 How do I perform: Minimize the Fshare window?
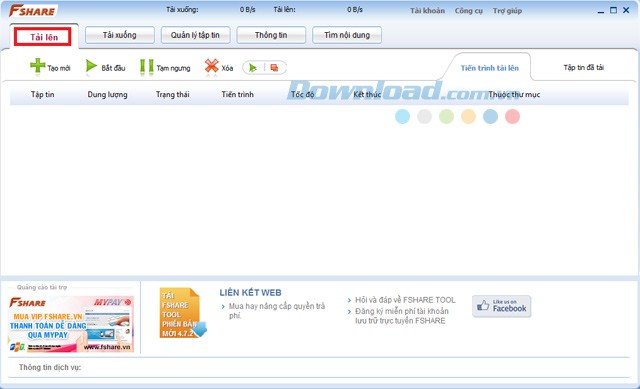coord(600,11)
